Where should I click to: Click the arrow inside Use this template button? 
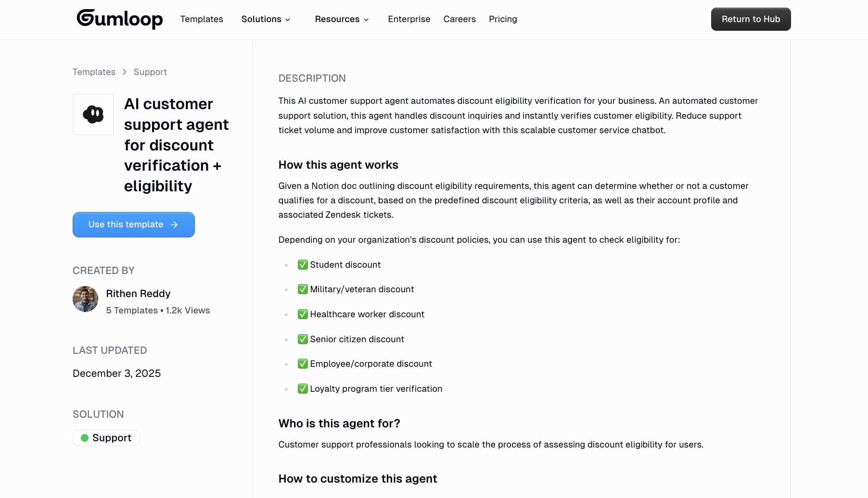(173, 224)
